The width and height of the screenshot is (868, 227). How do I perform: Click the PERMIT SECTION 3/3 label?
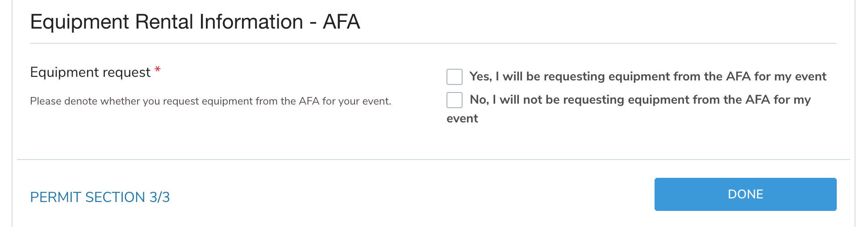(x=100, y=197)
